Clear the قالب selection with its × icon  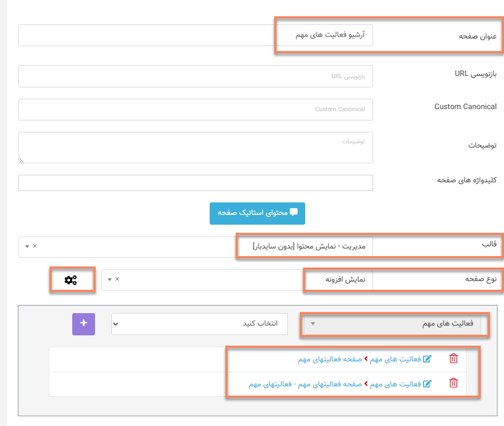[35, 246]
